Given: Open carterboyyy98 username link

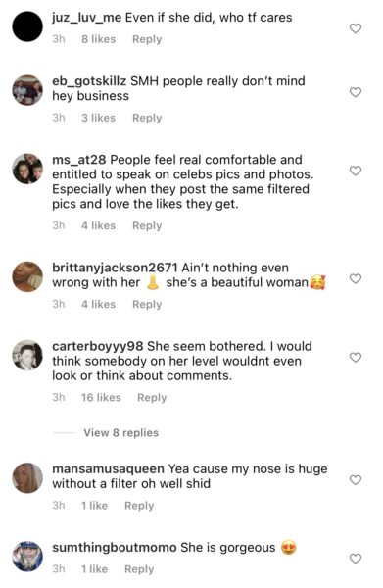Looking at the screenshot, I should click(x=97, y=346).
